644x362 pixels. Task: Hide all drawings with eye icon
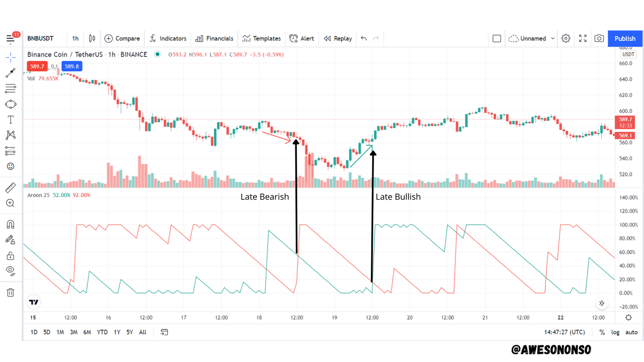tap(11, 270)
